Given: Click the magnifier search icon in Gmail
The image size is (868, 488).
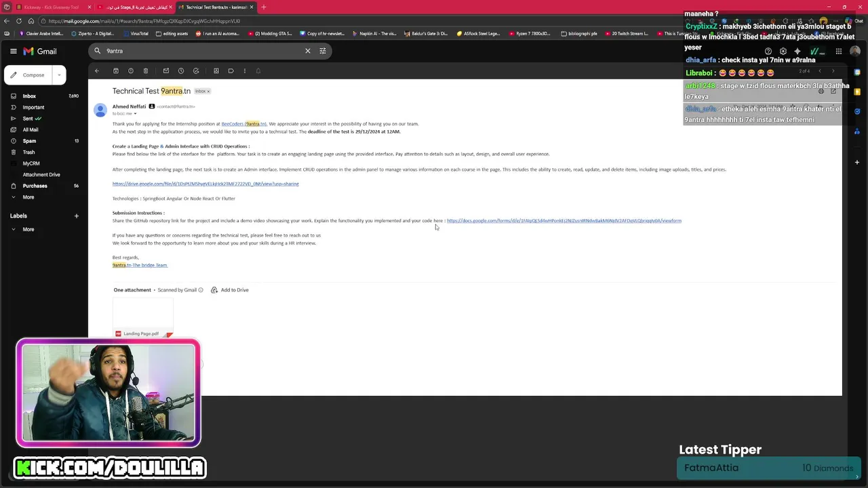Looking at the screenshot, I should click(98, 51).
